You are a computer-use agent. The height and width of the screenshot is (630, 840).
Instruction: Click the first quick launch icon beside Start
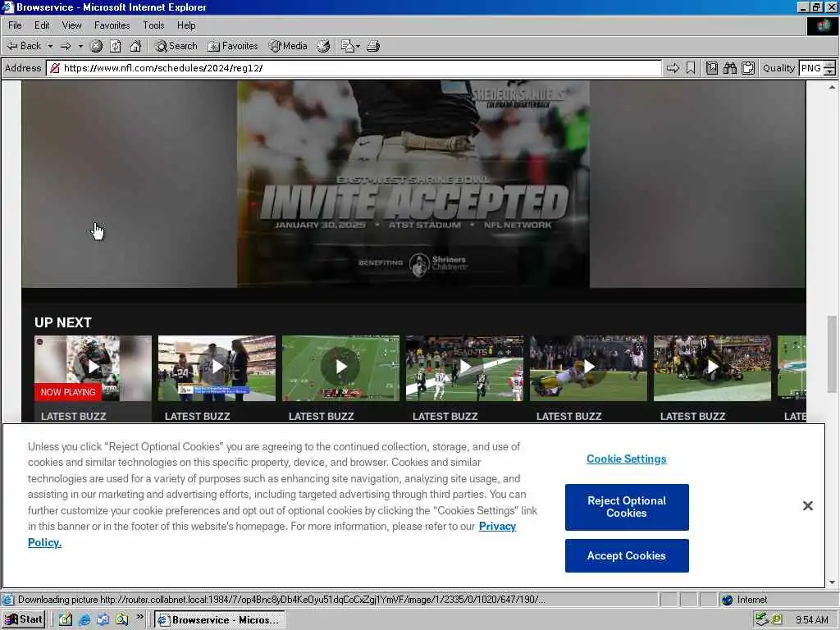click(66, 620)
